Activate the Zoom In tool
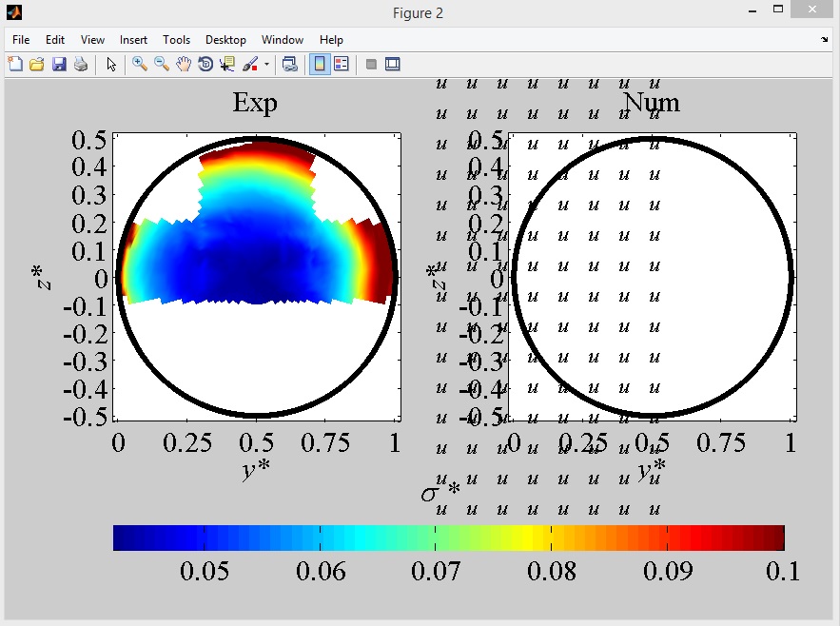Viewport: 840px width, 626px height. click(x=139, y=65)
